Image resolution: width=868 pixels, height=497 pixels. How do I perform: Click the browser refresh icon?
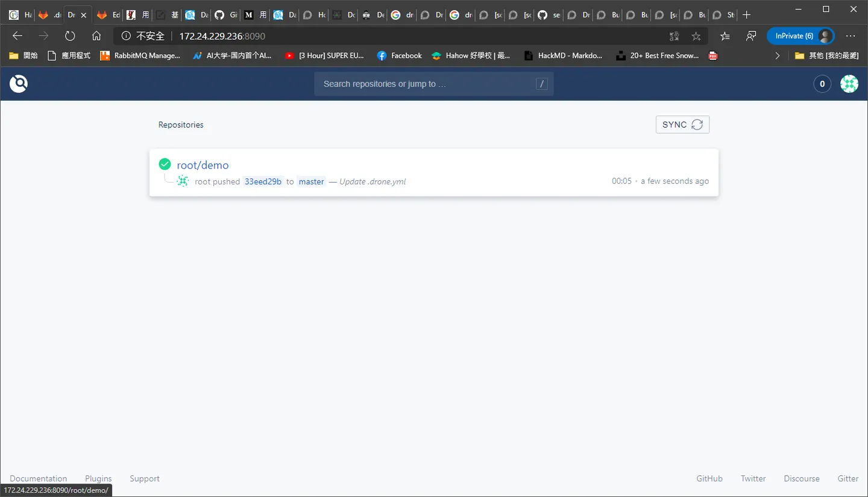click(70, 36)
